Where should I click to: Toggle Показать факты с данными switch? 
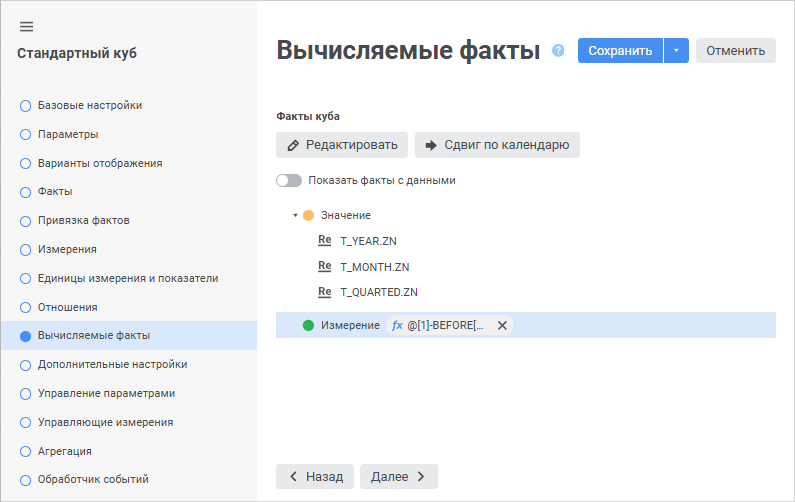(289, 181)
